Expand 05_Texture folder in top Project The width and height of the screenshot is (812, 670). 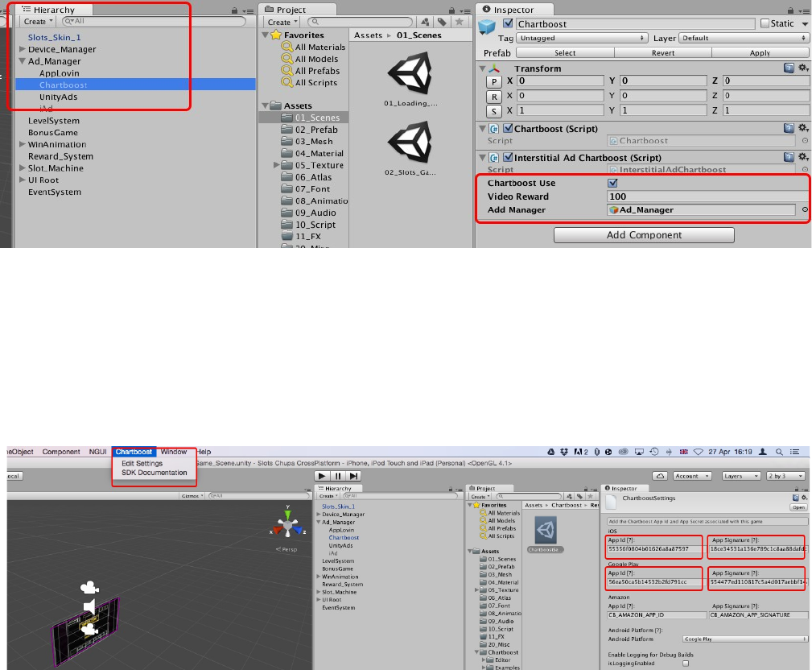click(276, 165)
